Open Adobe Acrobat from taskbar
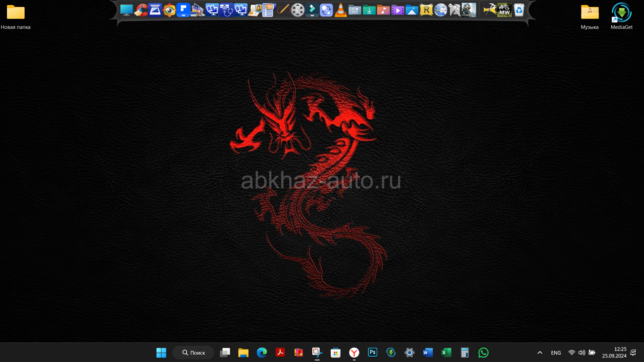Image resolution: width=644 pixels, height=362 pixels. coord(280,352)
